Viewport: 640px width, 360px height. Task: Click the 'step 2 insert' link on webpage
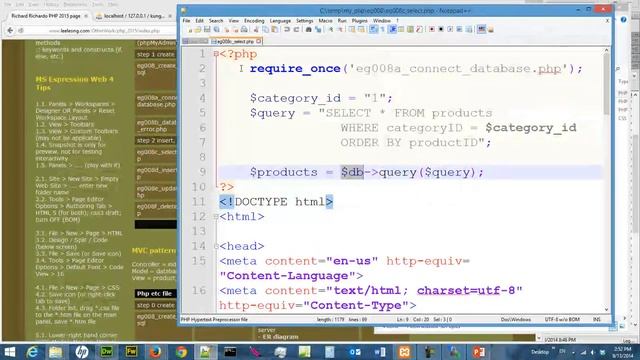pos(156,140)
